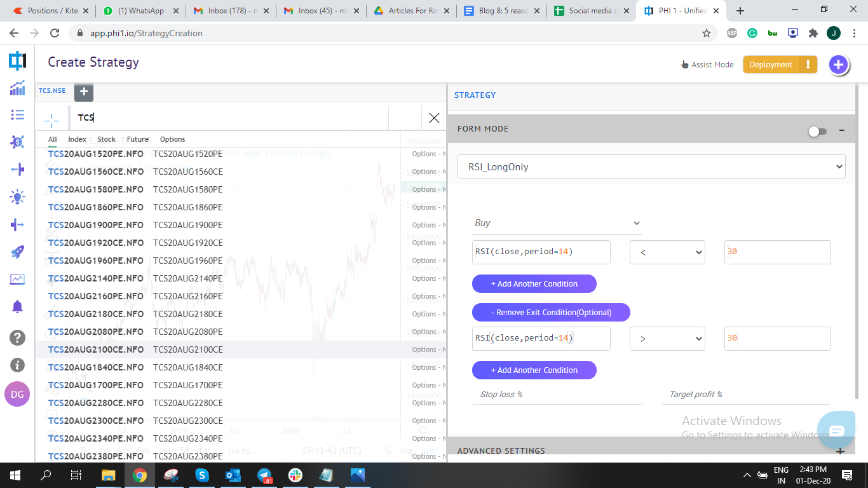
Task: Reload the page in Chrome
Action: click(55, 33)
